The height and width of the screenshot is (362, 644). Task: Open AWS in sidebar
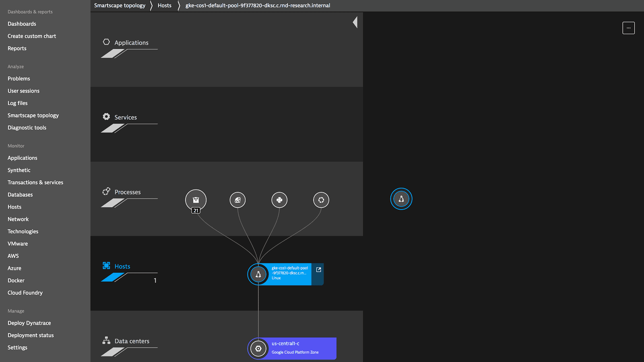(13, 256)
